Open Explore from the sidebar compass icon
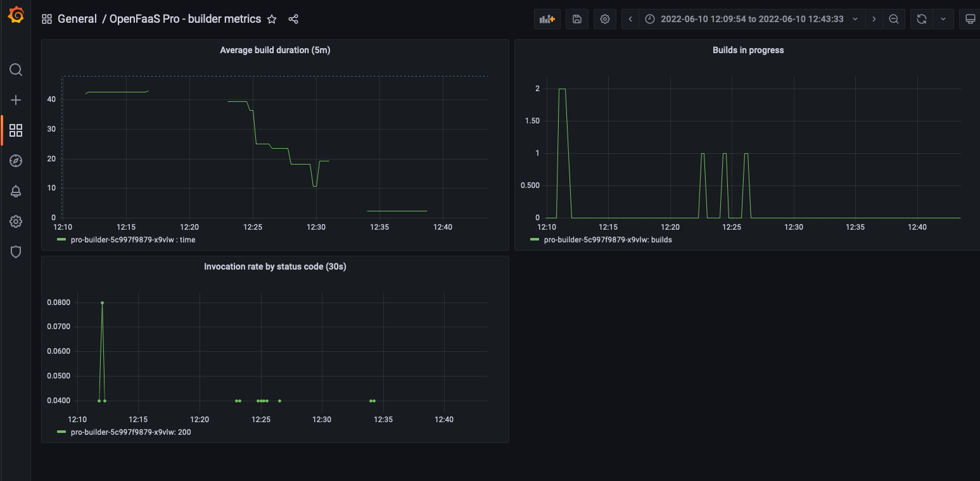 (x=16, y=160)
